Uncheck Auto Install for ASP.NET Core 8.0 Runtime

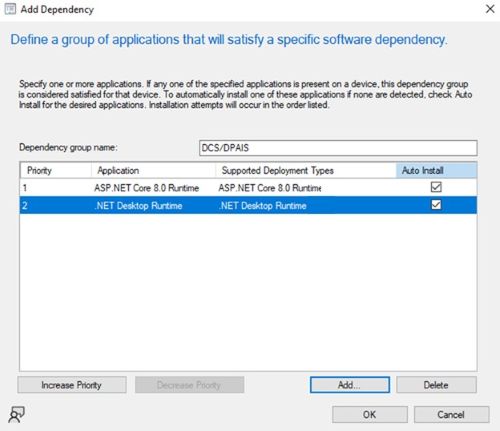(436, 187)
